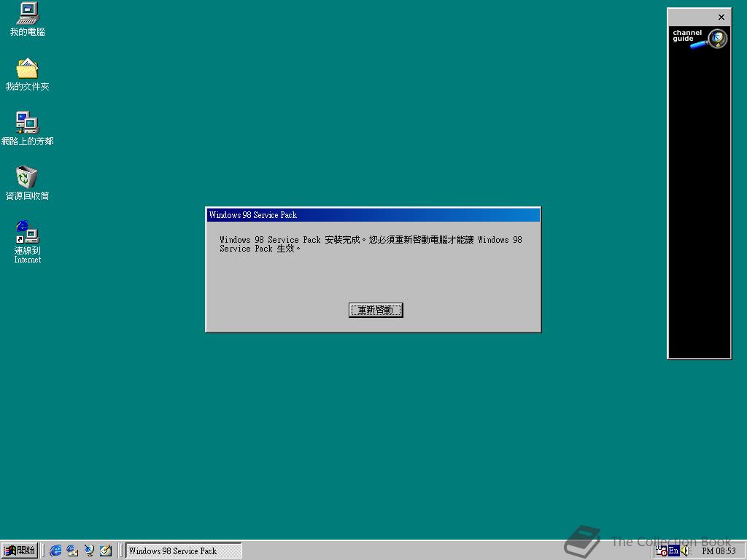
Task: Select Windows 98 Service Pack taskbar button
Action: [183, 551]
